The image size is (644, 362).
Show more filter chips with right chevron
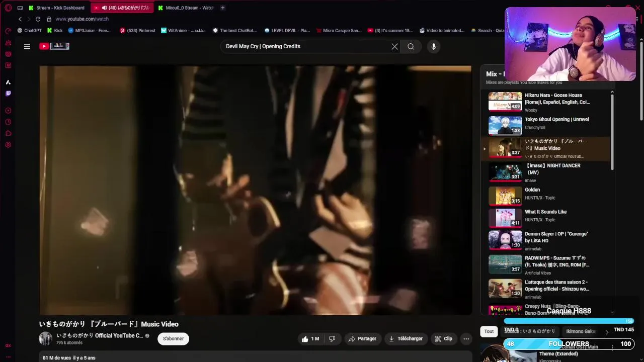pos(606,332)
